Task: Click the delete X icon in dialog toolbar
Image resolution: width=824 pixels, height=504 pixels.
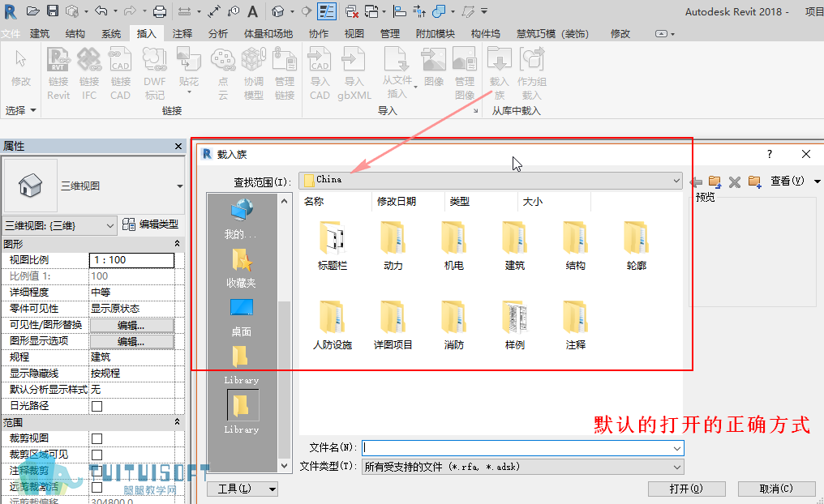Action: coord(735,182)
